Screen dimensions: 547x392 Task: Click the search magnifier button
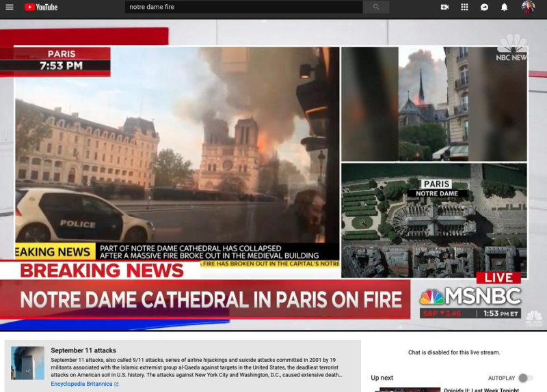(376, 7)
